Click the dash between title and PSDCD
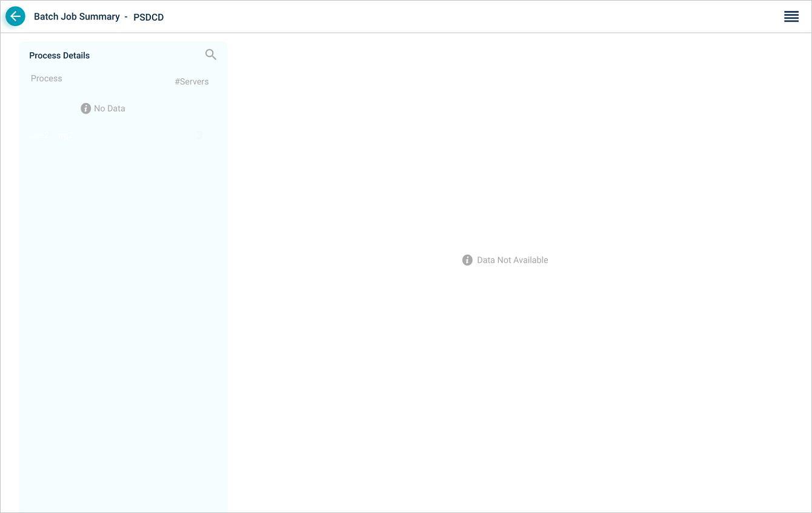 (x=126, y=17)
